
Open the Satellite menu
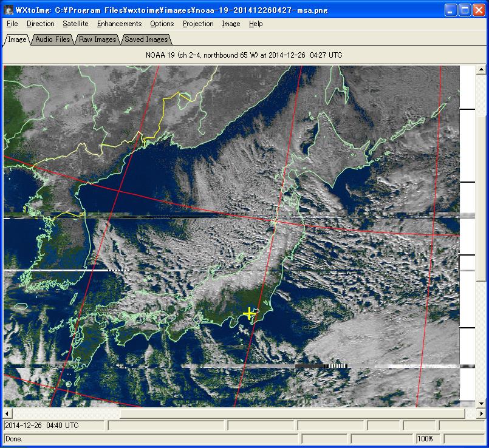75,24
